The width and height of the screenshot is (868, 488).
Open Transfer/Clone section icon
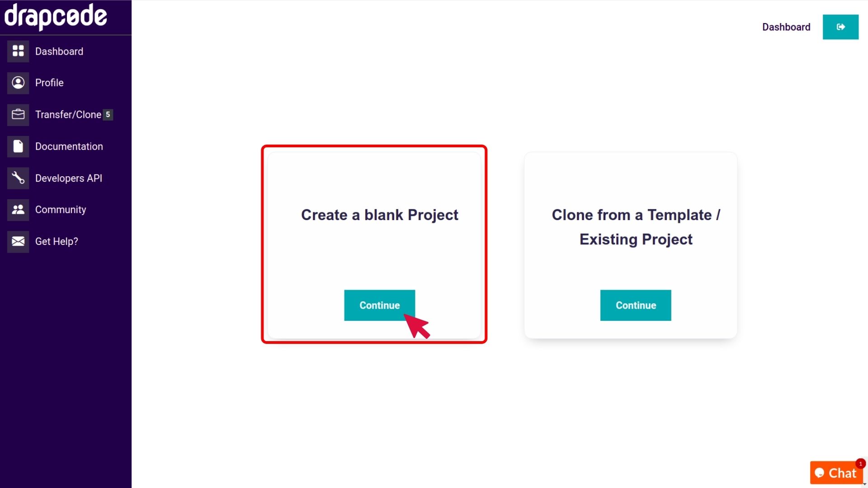[x=18, y=114]
